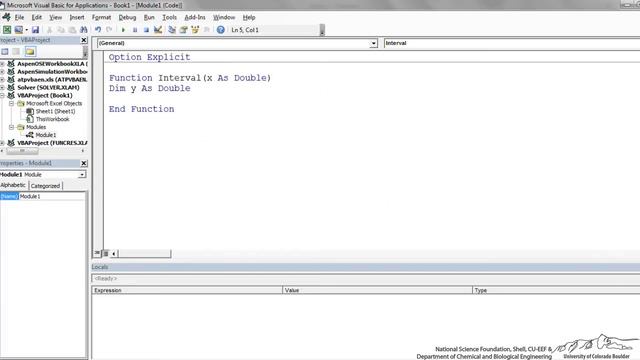Open the Help menu
This screenshot has height=360, width=640.
click(249, 18)
